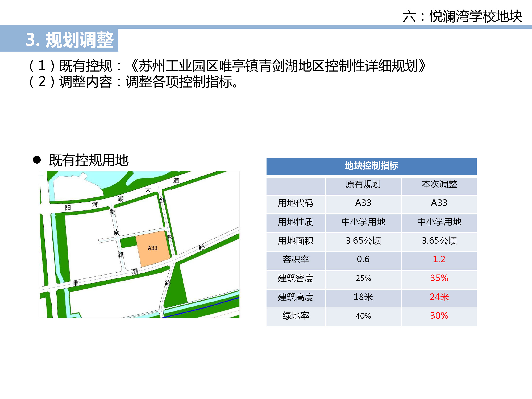Click the '既有控规用地' bullet heading
The height and width of the screenshot is (399, 532).
tap(89, 160)
